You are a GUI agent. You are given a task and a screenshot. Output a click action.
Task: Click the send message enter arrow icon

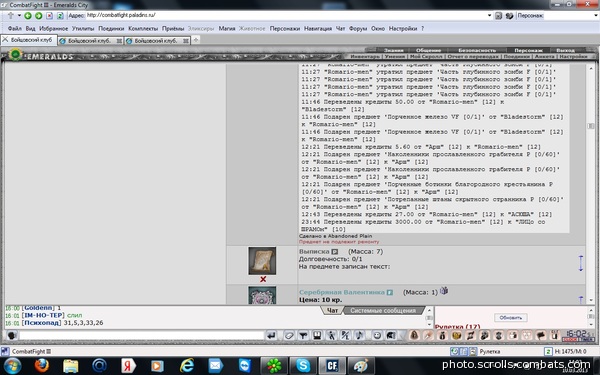point(271,336)
